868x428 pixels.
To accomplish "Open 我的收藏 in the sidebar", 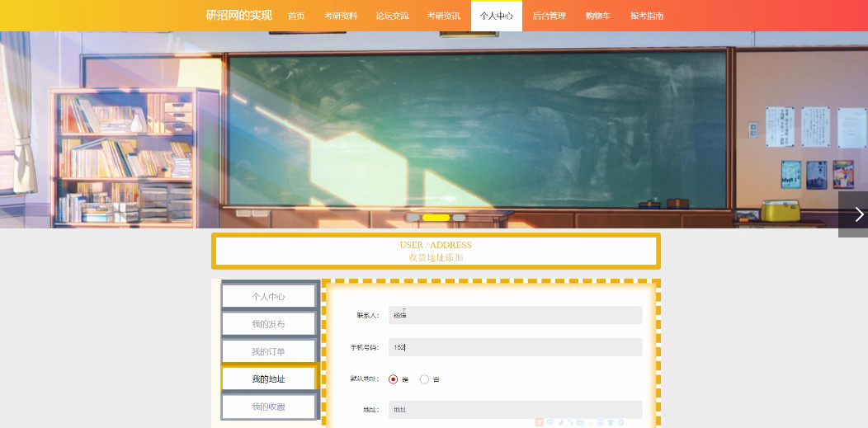I will (x=268, y=407).
